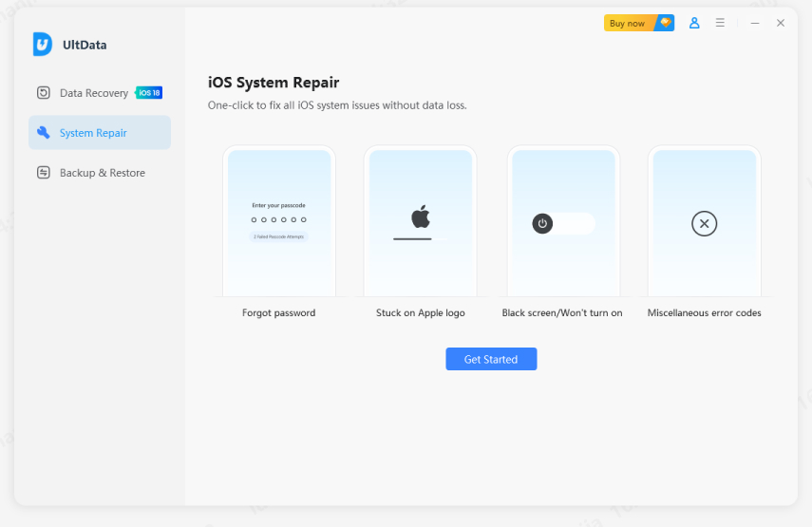Click the power button icon in preview
Viewport: 812px width, 527px height.
(x=542, y=224)
